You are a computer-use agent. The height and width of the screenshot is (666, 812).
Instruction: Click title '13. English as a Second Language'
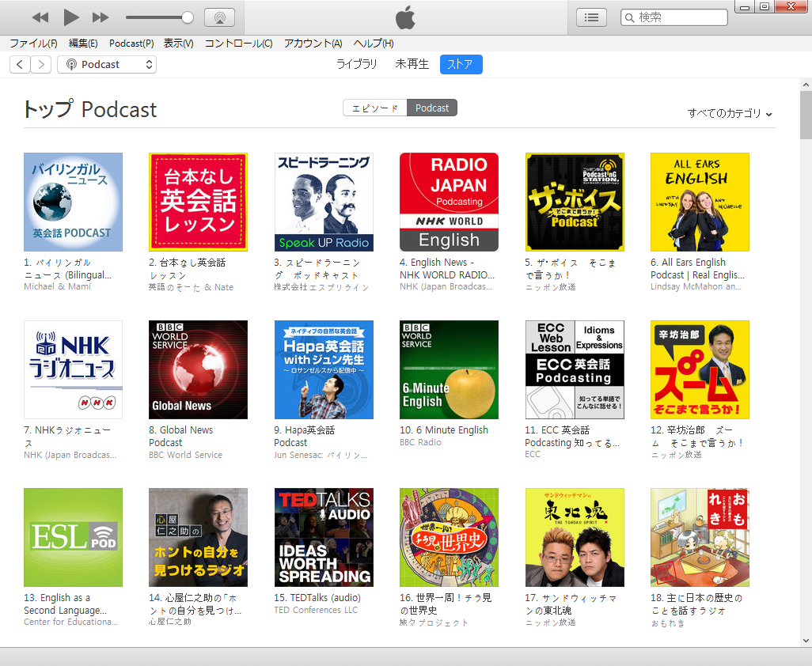pos(65,604)
